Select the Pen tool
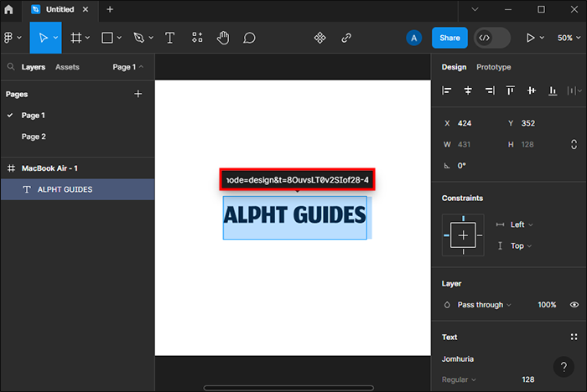This screenshot has width=587, height=392. click(x=139, y=38)
